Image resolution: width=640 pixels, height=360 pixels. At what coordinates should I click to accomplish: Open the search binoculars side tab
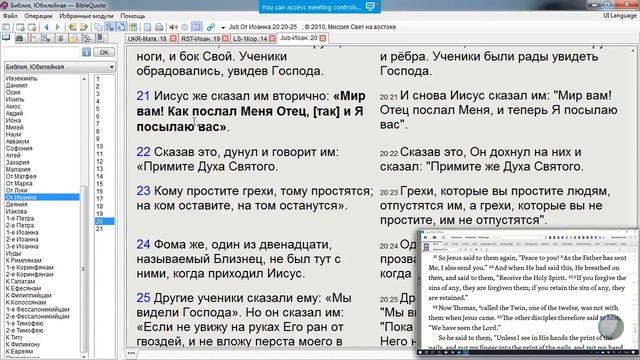[x=19, y=38]
